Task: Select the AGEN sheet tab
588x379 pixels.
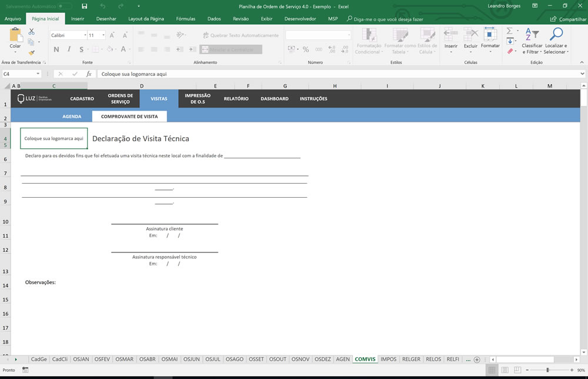Action: [343, 359]
